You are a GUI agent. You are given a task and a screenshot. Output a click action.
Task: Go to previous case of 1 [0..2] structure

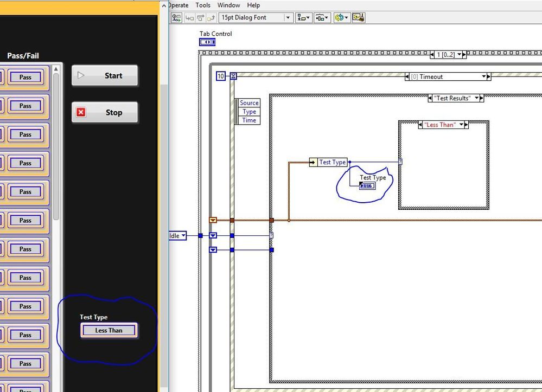click(432, 55)
